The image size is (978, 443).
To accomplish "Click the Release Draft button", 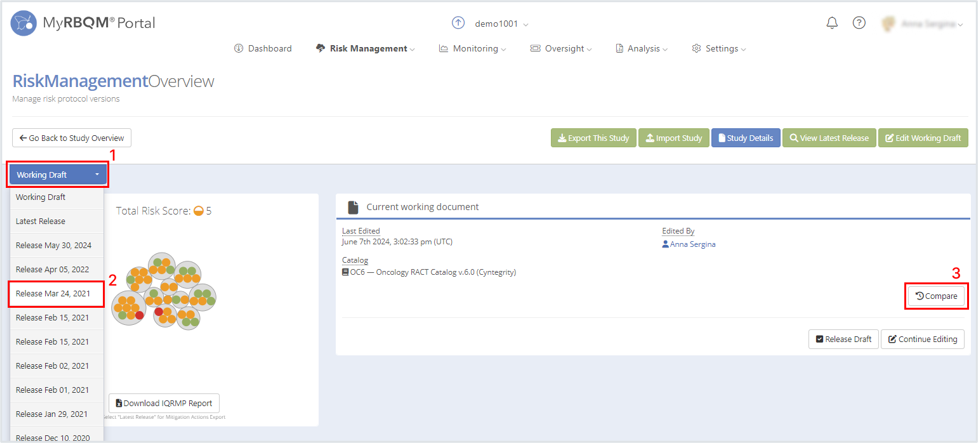I will pos(843,339).
